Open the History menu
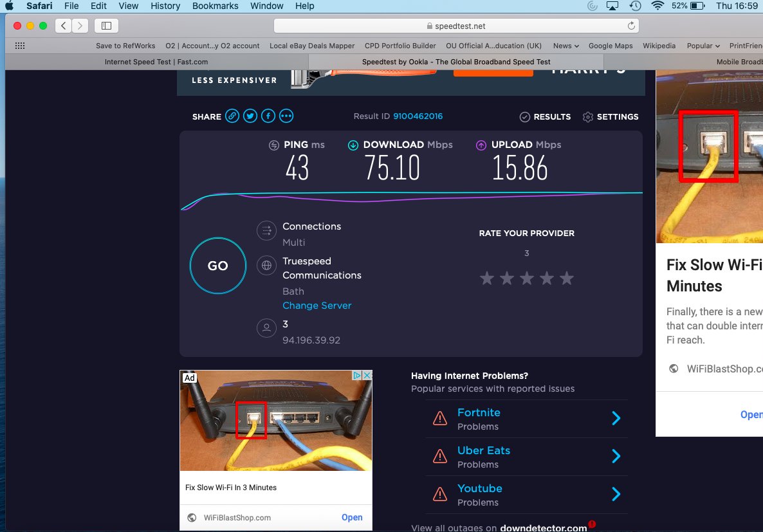 [165, 6]
